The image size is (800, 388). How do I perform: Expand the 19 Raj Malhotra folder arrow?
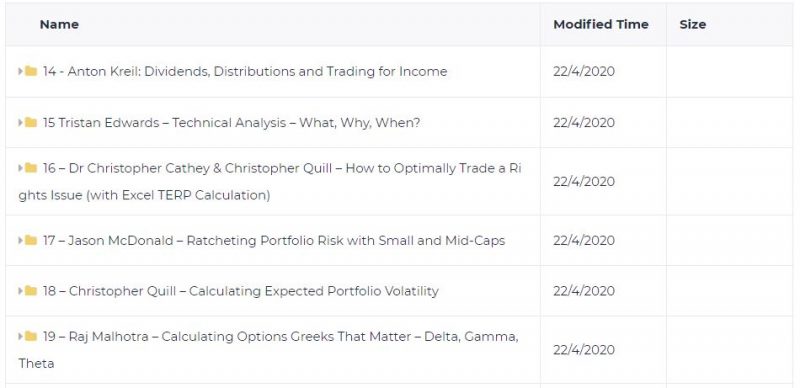pos(20,336)
